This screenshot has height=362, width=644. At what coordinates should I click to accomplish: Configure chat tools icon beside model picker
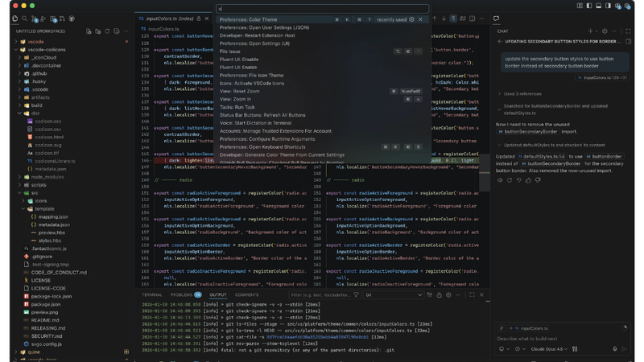pyautogui.click(x=575, y=349)
